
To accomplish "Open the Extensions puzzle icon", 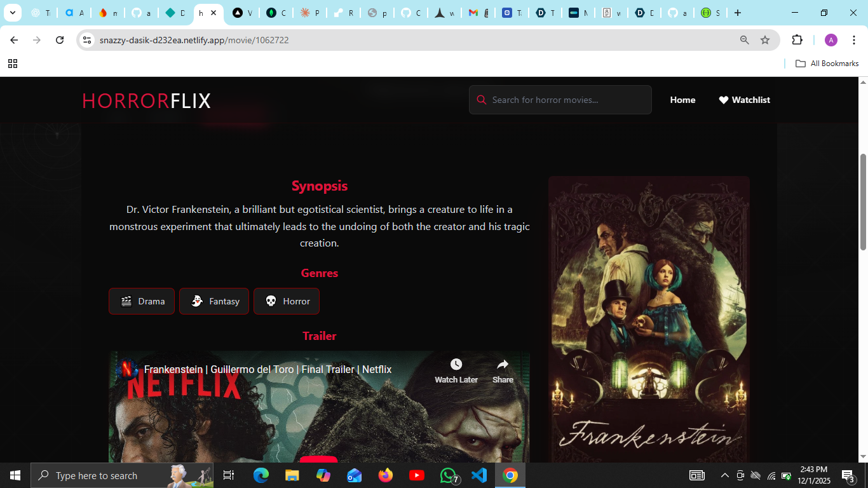I will 797,40.
